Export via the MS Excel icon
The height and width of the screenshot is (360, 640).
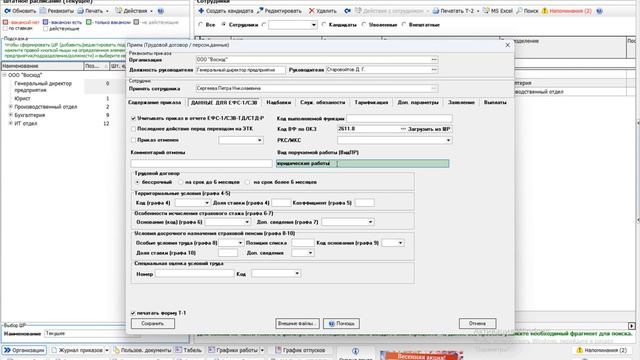pos(486,11)
